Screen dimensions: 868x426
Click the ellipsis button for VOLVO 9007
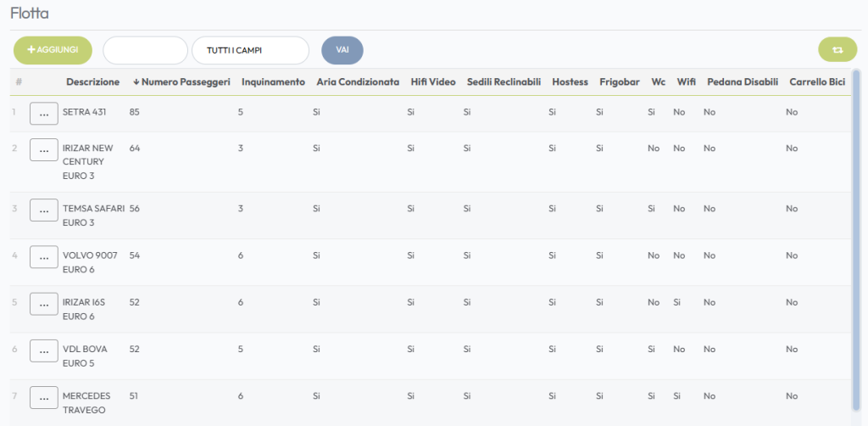[x=44, y=257]
